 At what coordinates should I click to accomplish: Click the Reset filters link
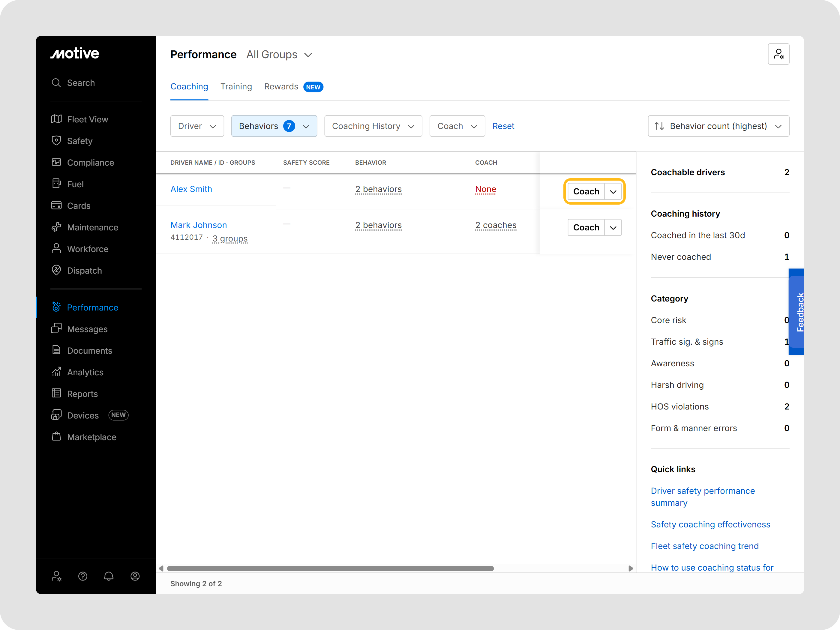pyautogui.click(x=503, y=126)
